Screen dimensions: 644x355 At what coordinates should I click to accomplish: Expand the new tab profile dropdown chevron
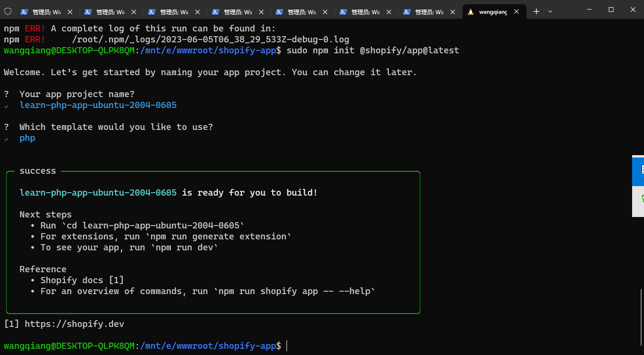pos(550,11)
